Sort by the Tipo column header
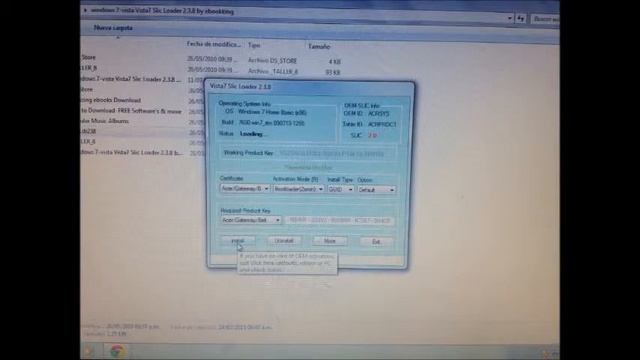 coord(254,45)
